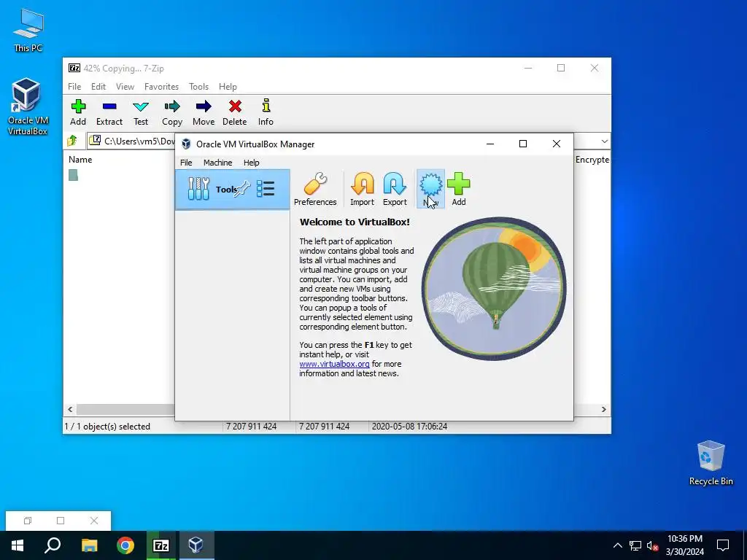Sort 7-Zip list by Name column
The image size is (747, 560).
(80, 160)
